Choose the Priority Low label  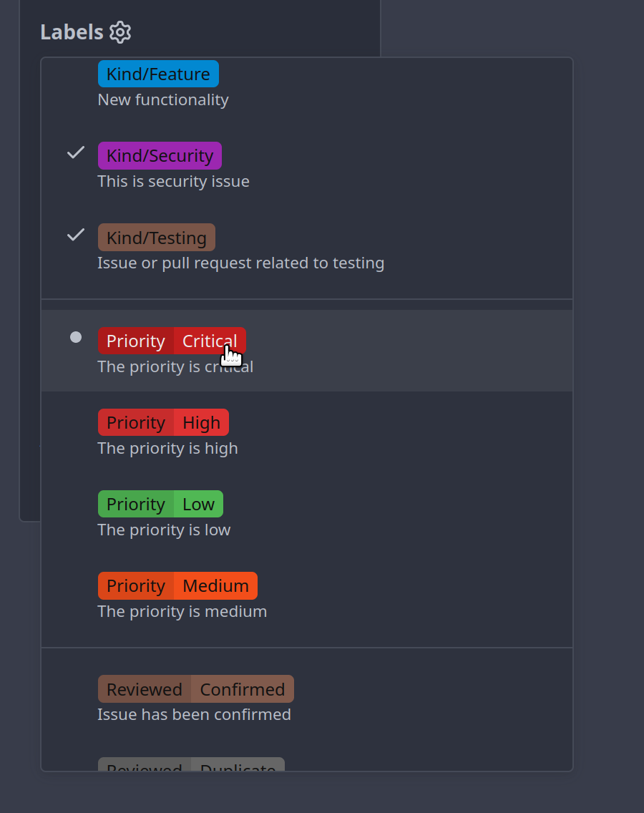click(161, 504)
